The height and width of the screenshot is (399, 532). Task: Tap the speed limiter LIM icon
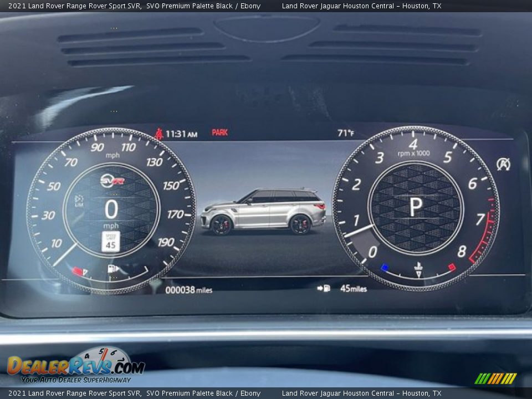[79, 201]
